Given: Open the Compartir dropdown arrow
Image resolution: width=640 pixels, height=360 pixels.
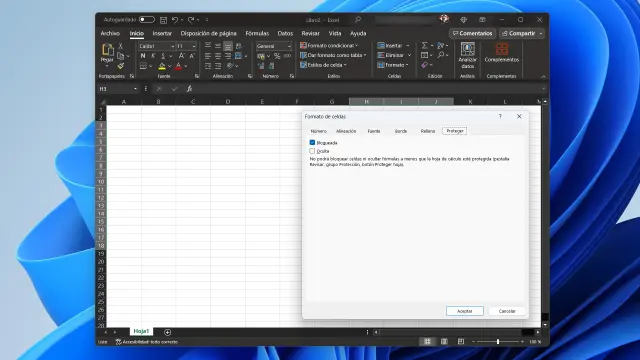Looking at the screenshot, I should 541,33.
